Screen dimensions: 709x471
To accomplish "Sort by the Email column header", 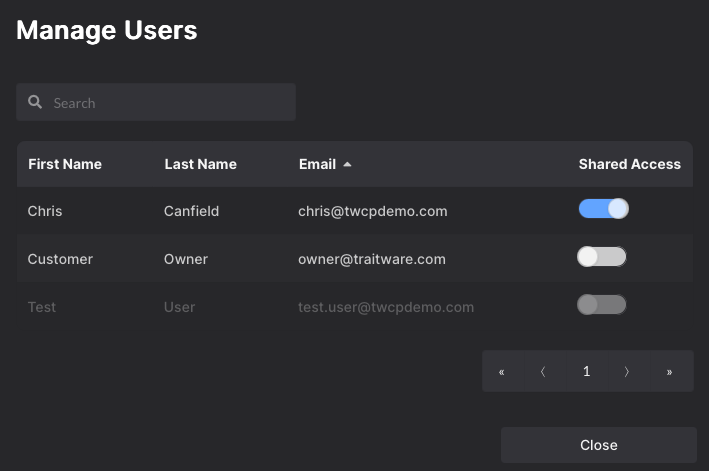I will point(317,164).
